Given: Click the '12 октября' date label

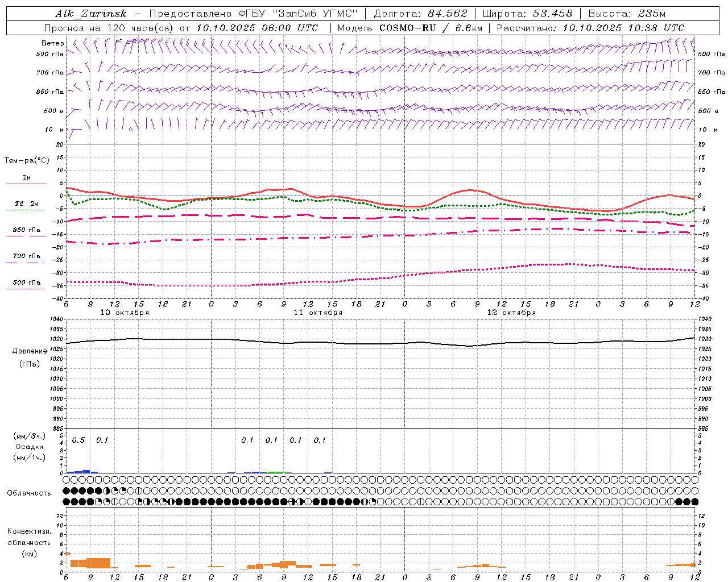Looking at the screenshot, I should 511,313.
